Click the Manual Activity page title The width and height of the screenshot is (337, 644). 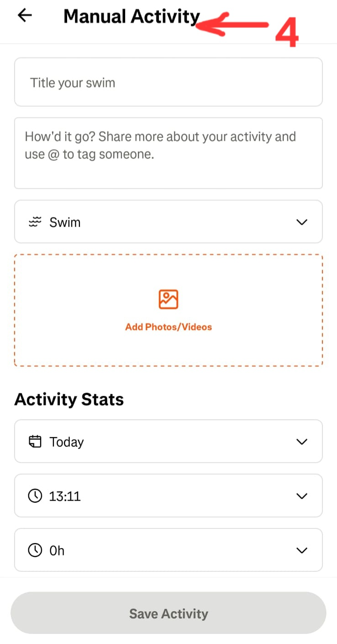(x=132, y=16)
